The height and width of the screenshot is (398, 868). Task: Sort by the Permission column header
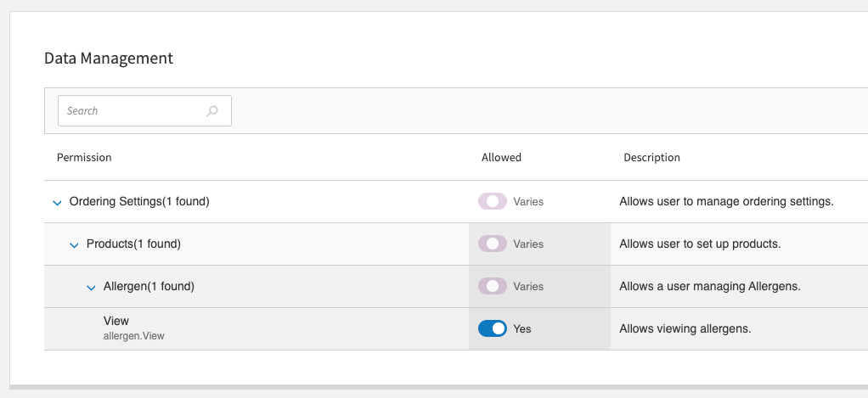tap(84, 158)
